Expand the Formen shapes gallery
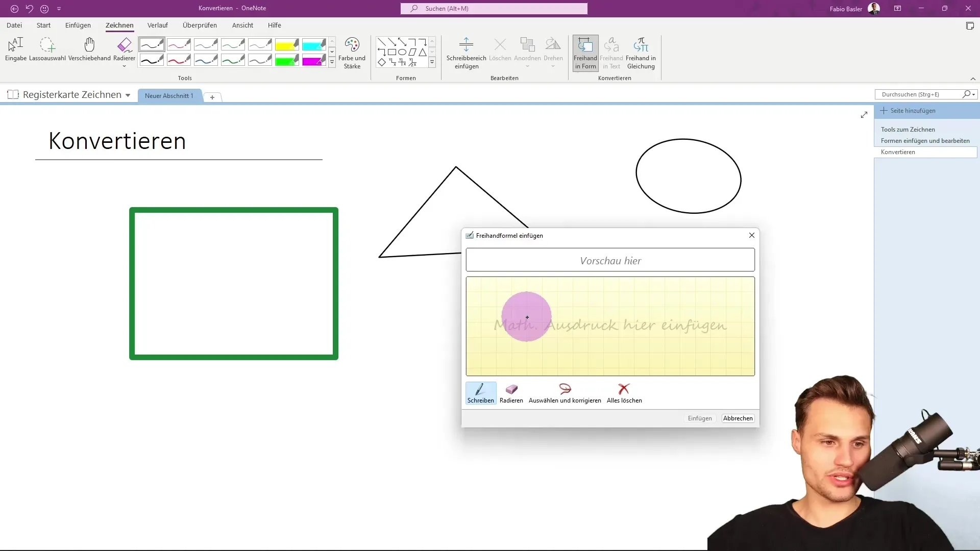This screenshot has height=551, width=980. point(432,62)
